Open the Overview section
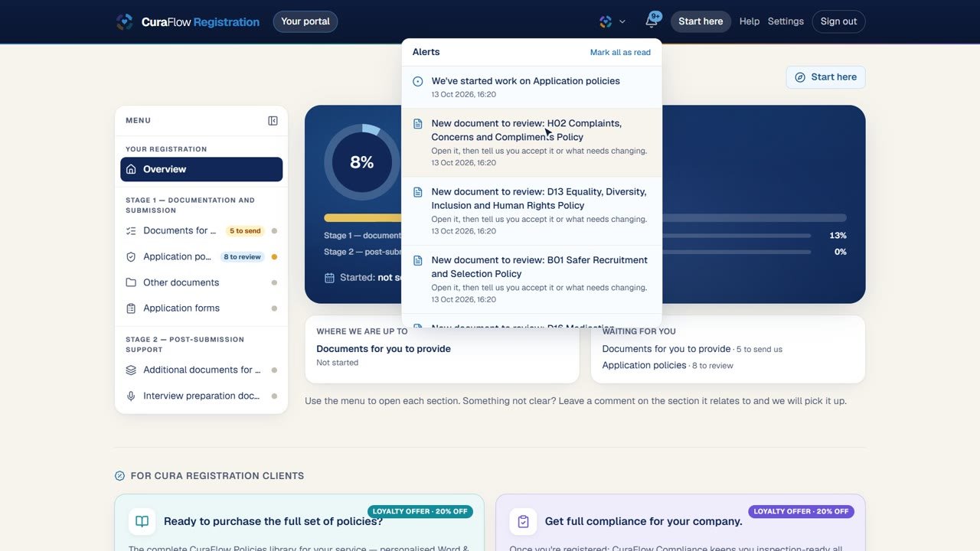The width and height of the screenshot is (980, 551). coord(201,169)
